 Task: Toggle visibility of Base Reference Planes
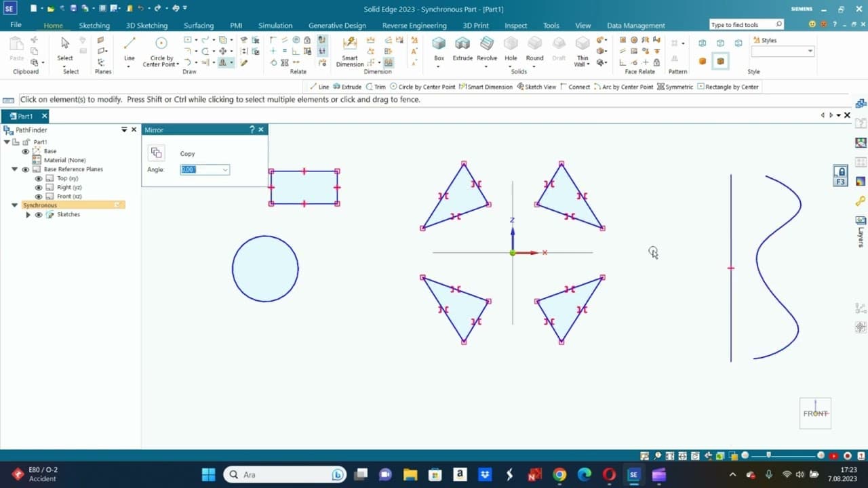pos(26,169)
